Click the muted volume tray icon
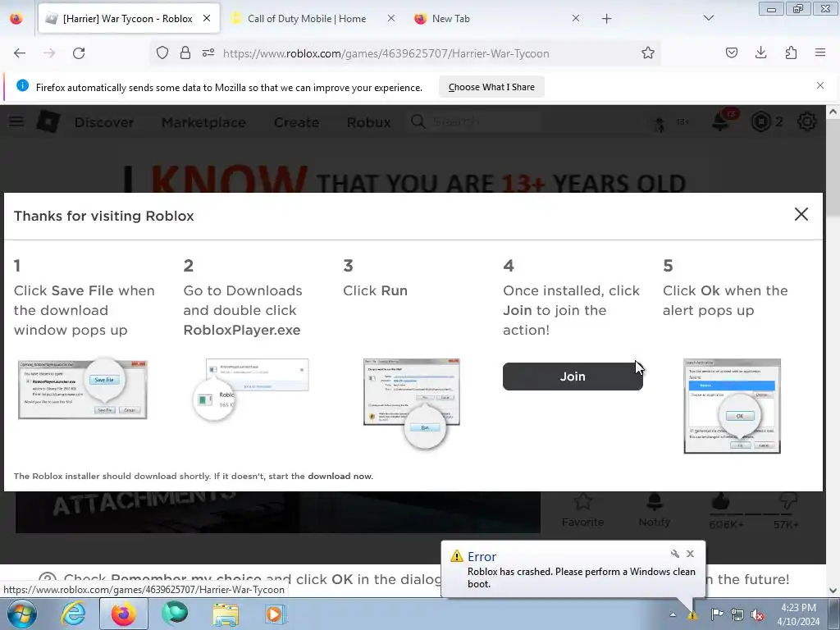Image resolution: width=840 pixels, height=630 pixels. pyautogui.click(x=757, y=614)
